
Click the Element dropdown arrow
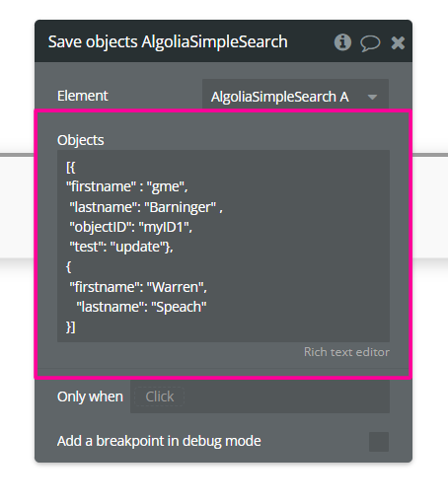pyautogui.click(x=372, y=97)
